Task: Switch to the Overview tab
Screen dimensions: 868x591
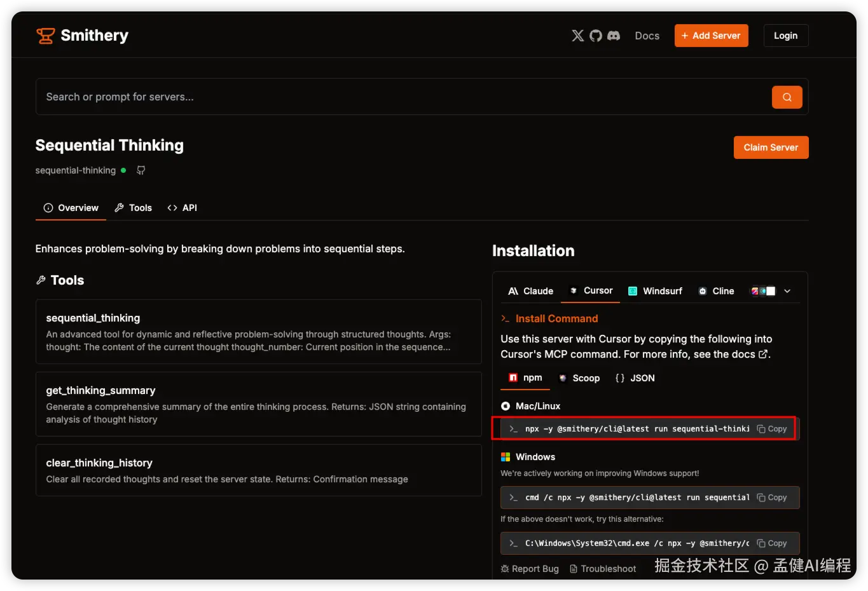Action: [71, 208]
